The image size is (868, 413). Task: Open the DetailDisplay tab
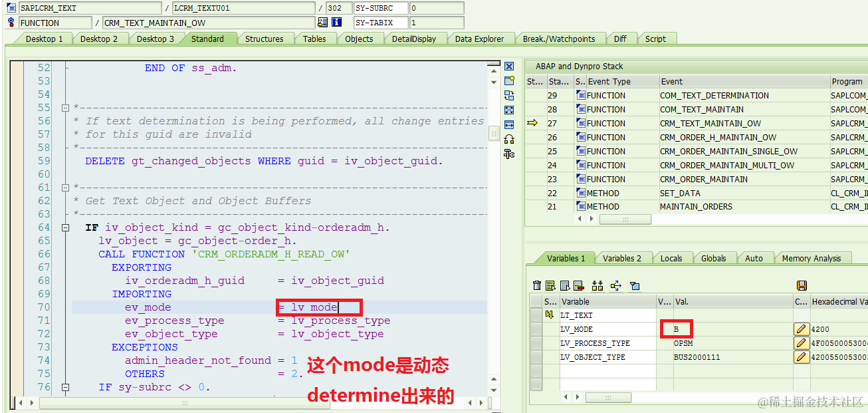click(414, 39)
